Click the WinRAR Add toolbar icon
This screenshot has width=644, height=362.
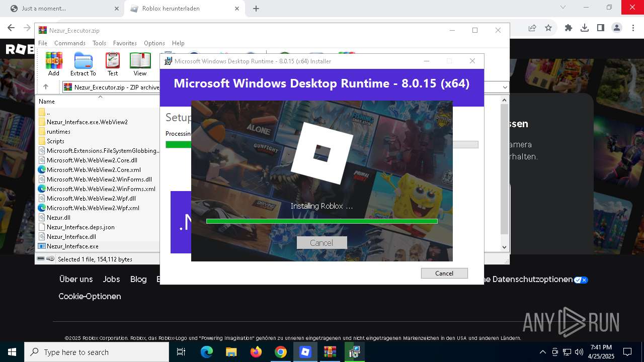(x=54, y=64)
